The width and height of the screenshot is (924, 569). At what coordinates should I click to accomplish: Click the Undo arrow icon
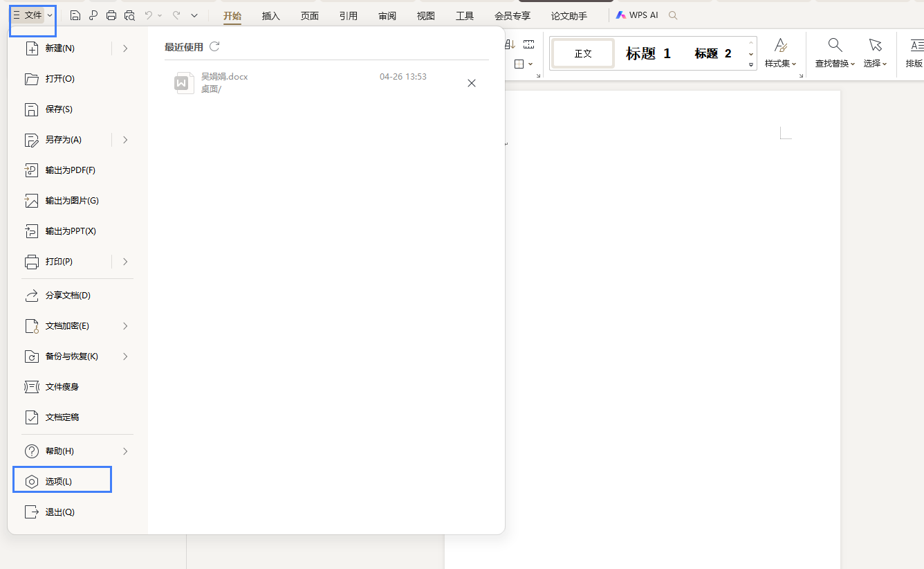pyautogui.click(x=149, y=15)
